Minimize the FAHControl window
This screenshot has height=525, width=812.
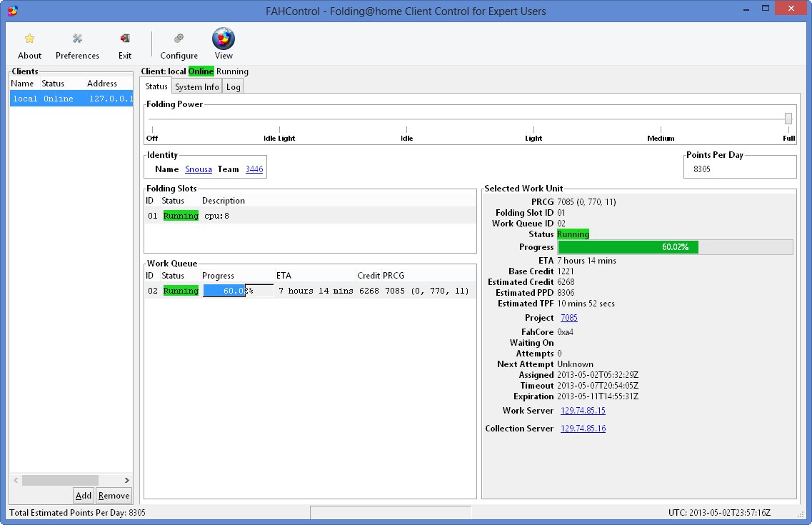point(746,9)
